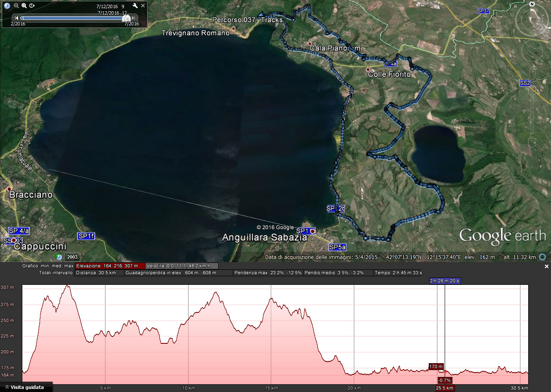Click the Percorso 037 Tracks label
Screen dimensions: 551x392
click(247, 20)
